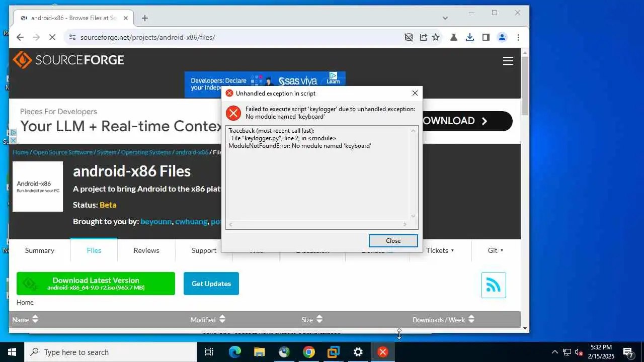Open the SourceForge hamburger menu
This screenshot has width=644, height=362.
coord(508,61)
